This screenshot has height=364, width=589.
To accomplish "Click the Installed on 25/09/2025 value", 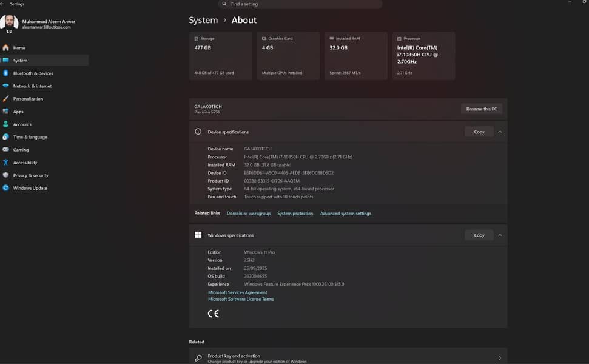I will (x=255, y=268).
